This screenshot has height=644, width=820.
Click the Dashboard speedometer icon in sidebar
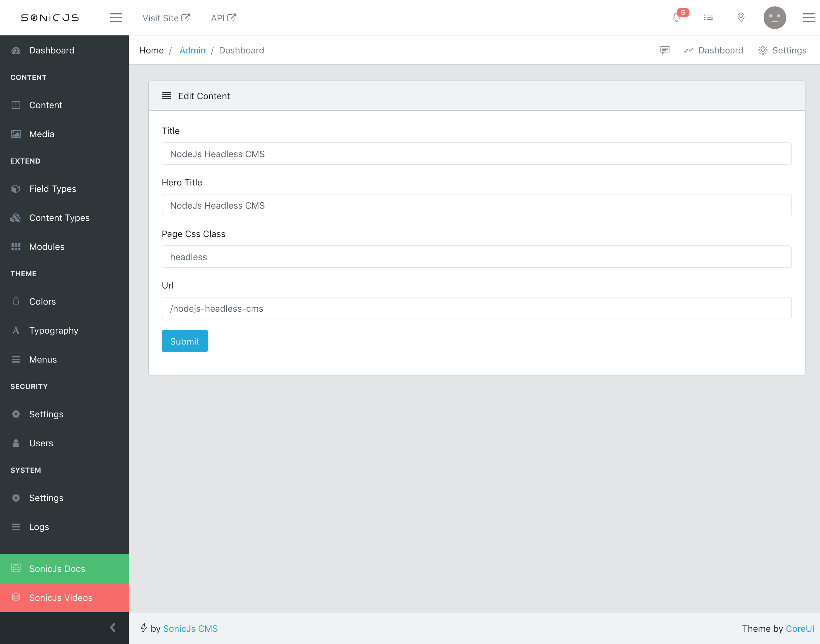16,51
